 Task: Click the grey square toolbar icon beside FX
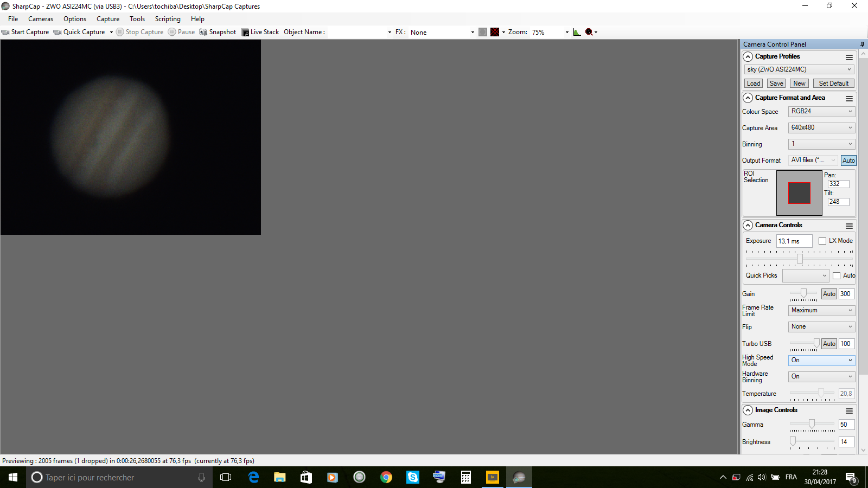pyautogui.click(x=483, y=32)
